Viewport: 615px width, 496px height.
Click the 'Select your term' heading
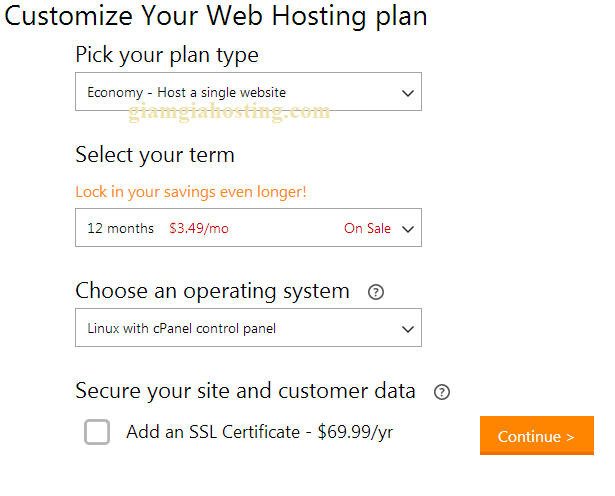[155, 155]
